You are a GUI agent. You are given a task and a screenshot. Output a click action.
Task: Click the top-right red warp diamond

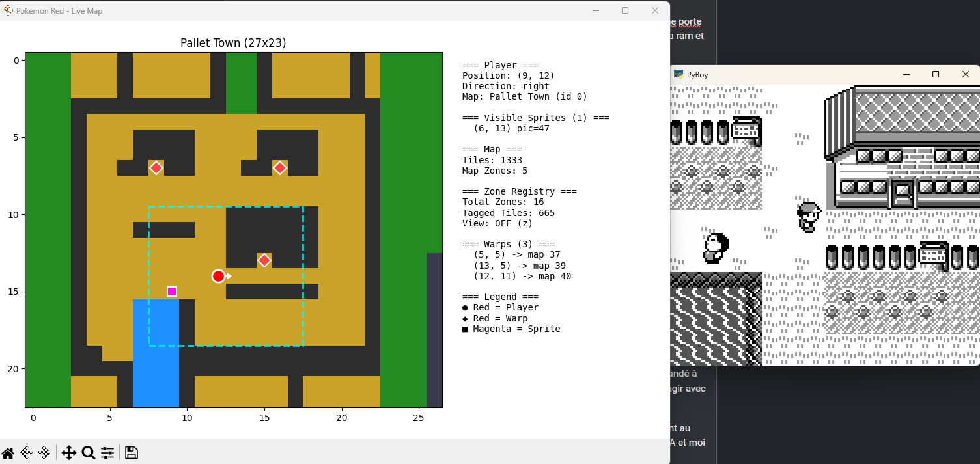point(280,168)
